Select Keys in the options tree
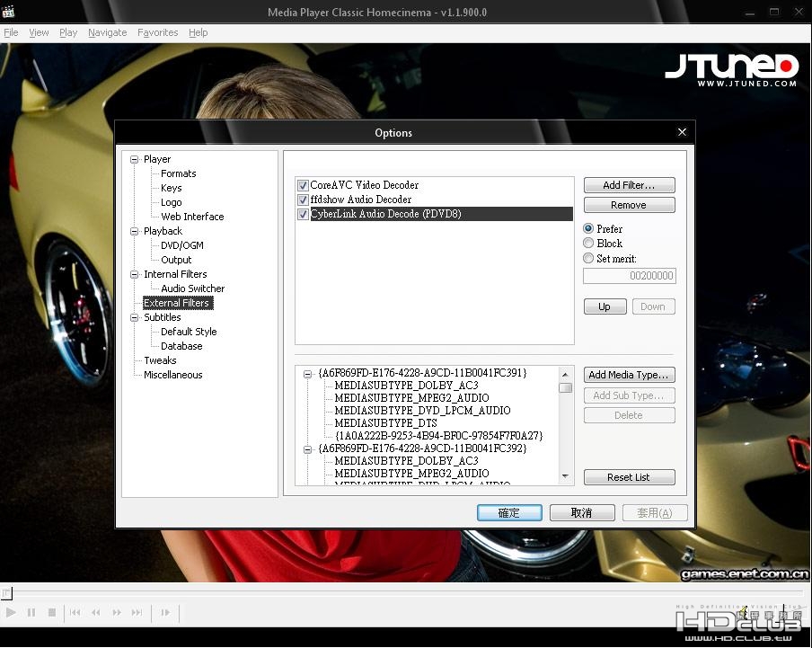 pyautogui.click(x=171, y=188)
